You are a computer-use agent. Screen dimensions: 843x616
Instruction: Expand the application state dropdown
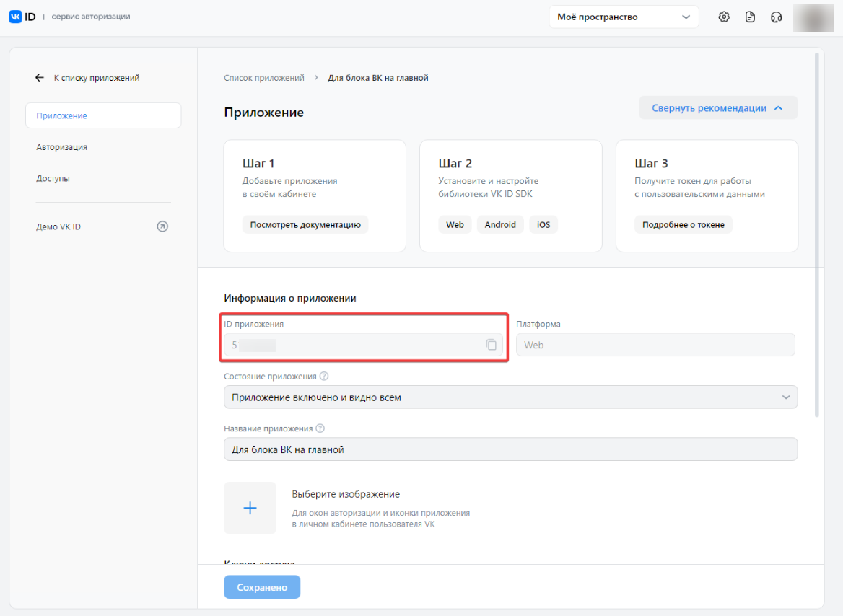[x=510, y=397]
